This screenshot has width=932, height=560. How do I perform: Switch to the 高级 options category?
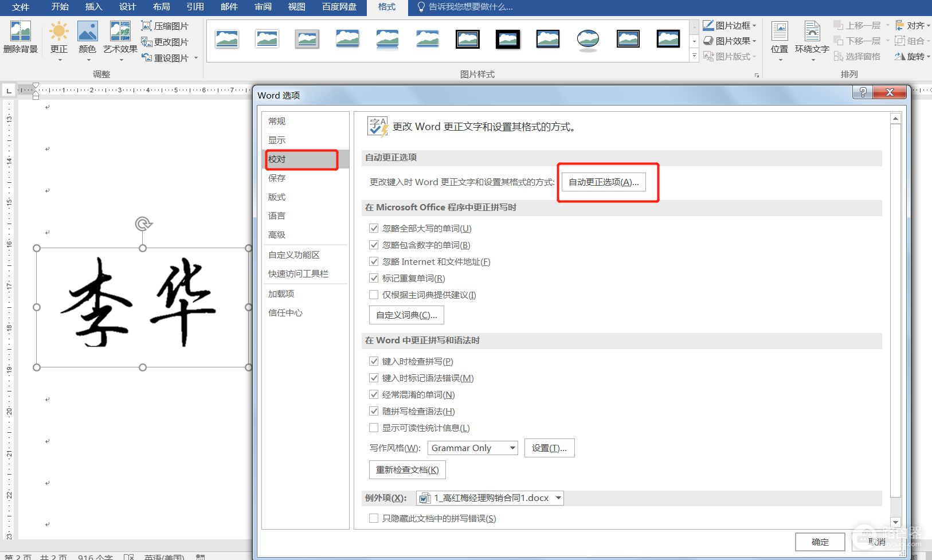[277, 235]
